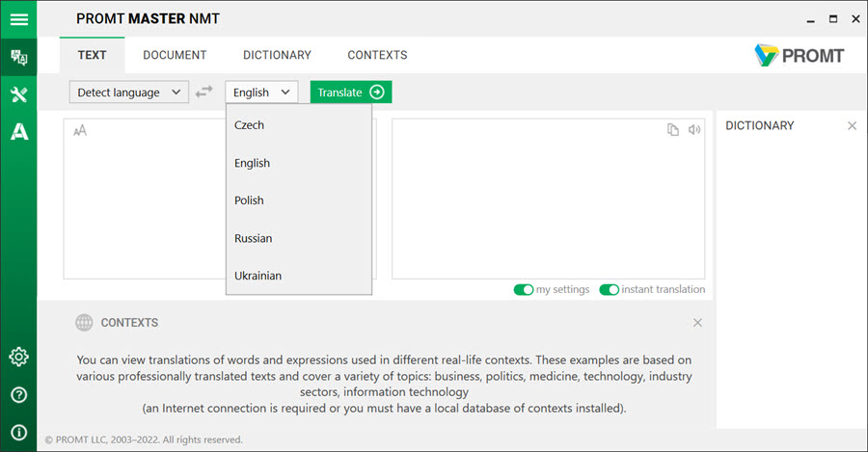868x452 pixels.
Task: Toggle the my settings switch
Action: (523, 289)
